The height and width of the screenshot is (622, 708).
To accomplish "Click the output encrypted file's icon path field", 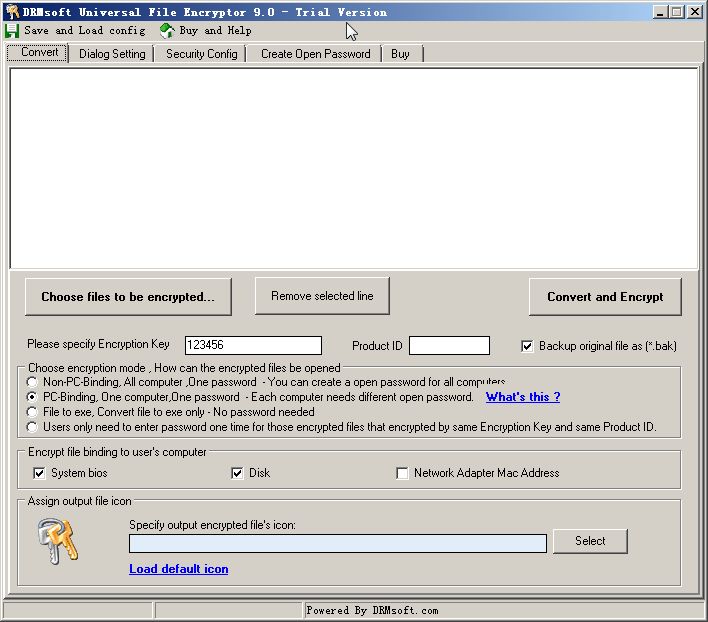I will click(338, 543).
